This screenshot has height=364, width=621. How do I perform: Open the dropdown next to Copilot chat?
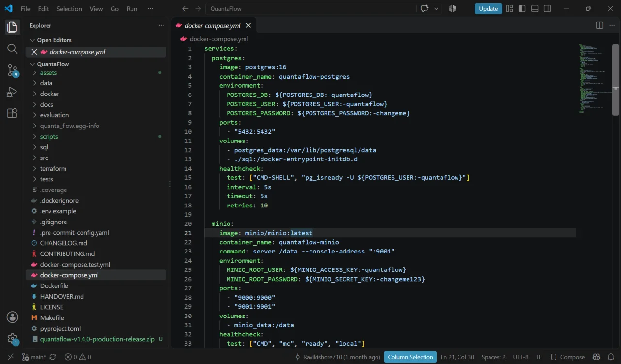coord(436,9)
